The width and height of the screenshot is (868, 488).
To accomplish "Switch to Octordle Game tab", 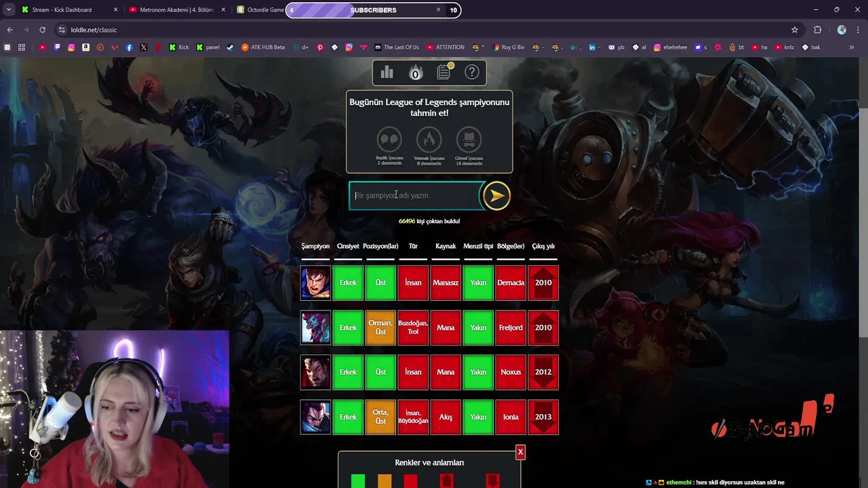I will point(260,9).
